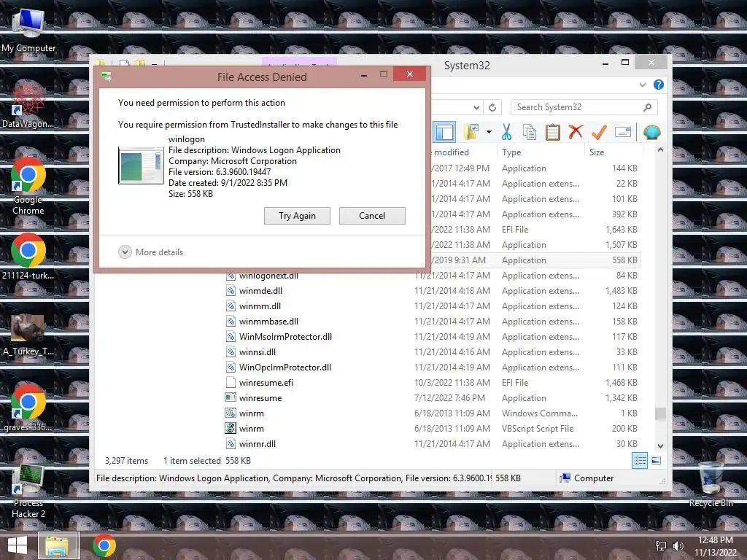Click the orange checkmark Properties icon
The image size is (747, 560).
[599, 132]
